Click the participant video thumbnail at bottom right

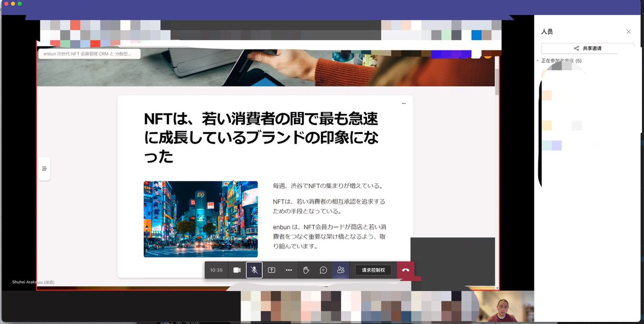coord(504,307)
